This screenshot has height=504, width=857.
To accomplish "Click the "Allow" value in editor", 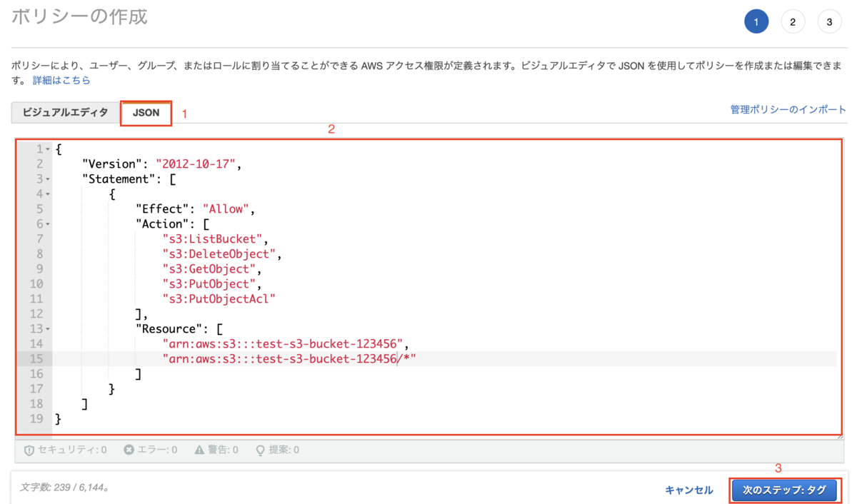I will tap(226, 209).
